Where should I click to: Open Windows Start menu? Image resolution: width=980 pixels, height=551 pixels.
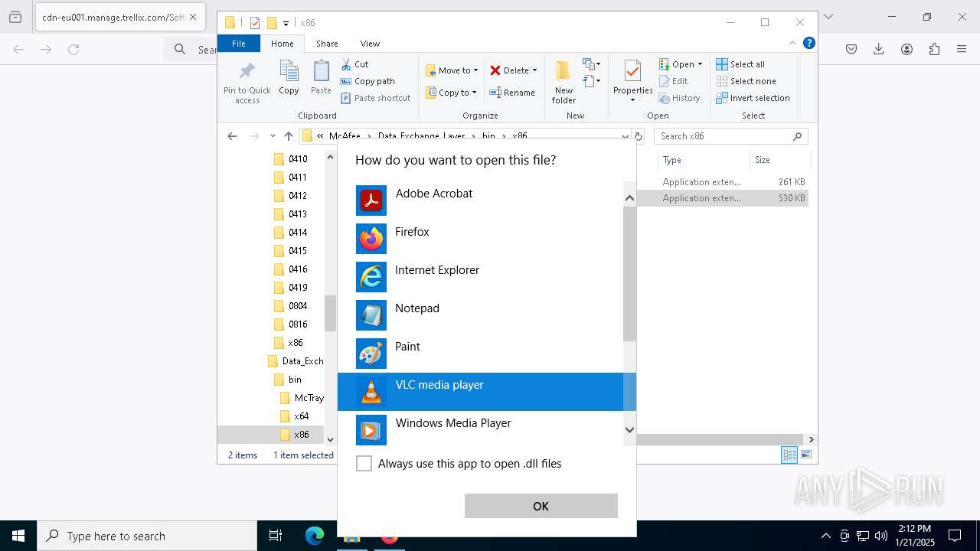18,536
